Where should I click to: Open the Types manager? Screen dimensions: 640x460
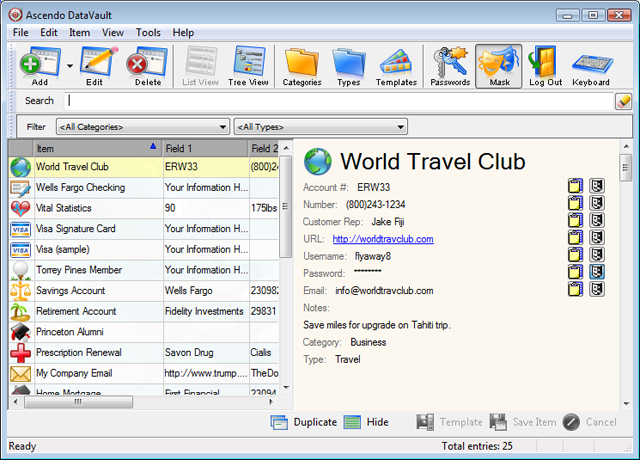[349, 66]
